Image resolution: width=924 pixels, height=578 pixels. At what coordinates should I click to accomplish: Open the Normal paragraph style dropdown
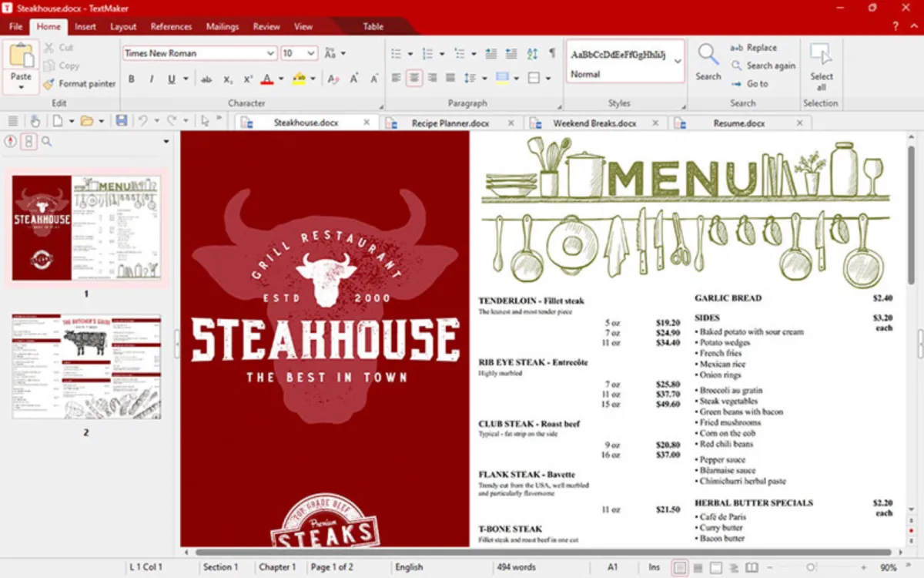click(x=678, y=61)
